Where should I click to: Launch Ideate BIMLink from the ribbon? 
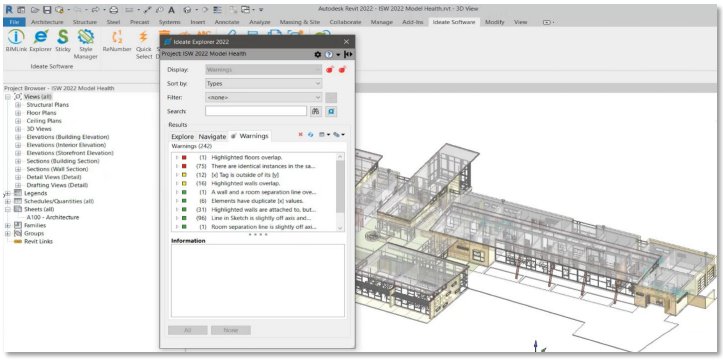click(16, 41)
